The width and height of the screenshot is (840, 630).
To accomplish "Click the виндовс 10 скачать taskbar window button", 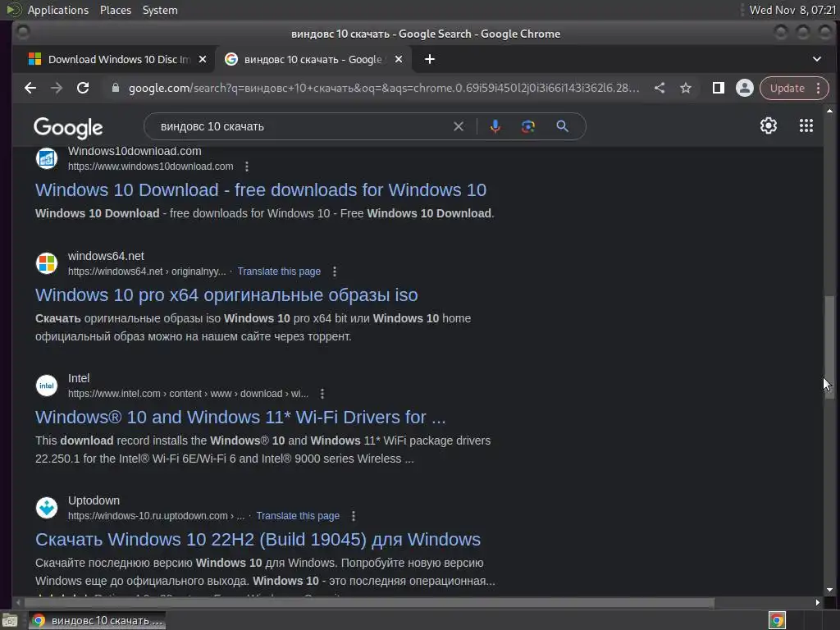I will click(97, 620).
